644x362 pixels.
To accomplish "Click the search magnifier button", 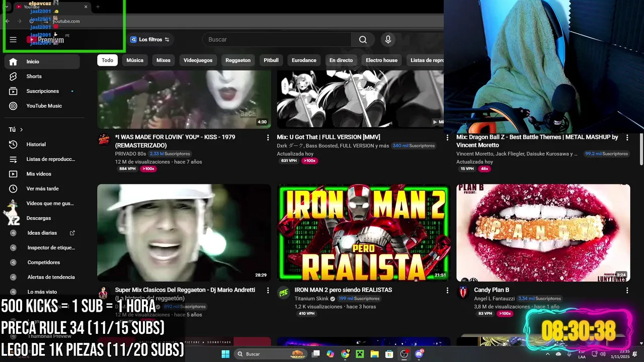I will coord(363,40).
